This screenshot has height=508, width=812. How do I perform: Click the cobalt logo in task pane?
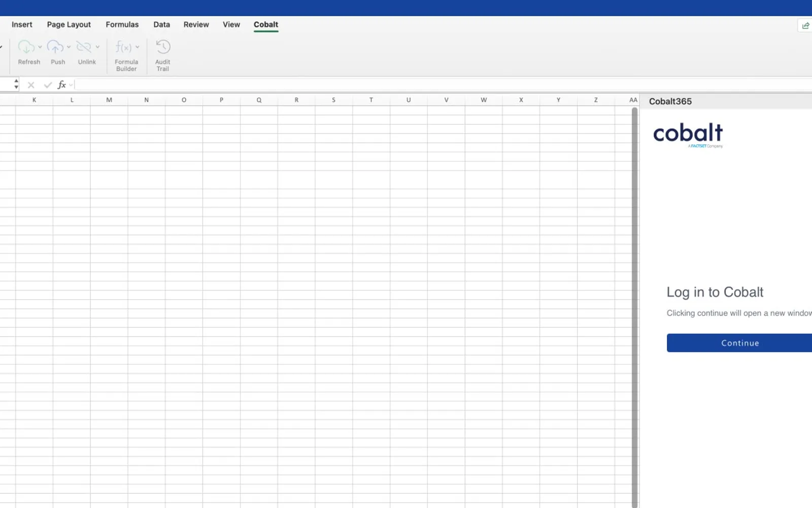[688, 135]
